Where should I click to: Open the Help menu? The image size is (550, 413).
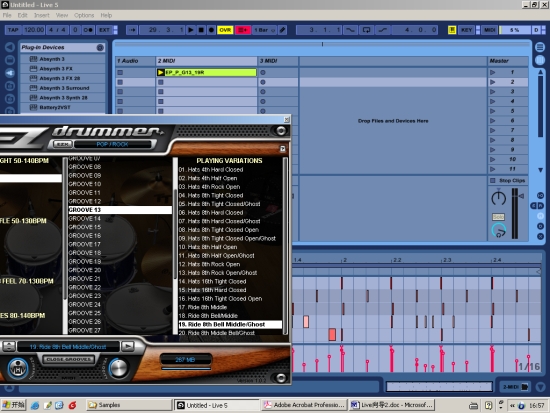pyautogui.click(x=106, y=15)
